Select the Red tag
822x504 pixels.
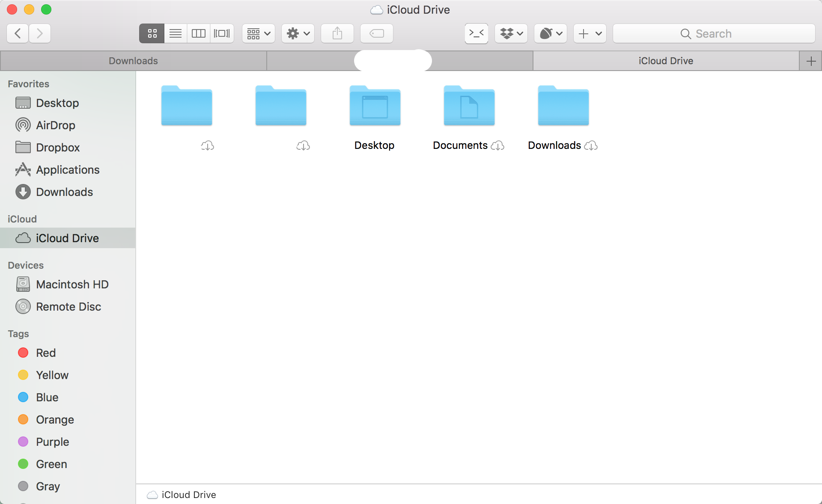(x=68, y=353)
